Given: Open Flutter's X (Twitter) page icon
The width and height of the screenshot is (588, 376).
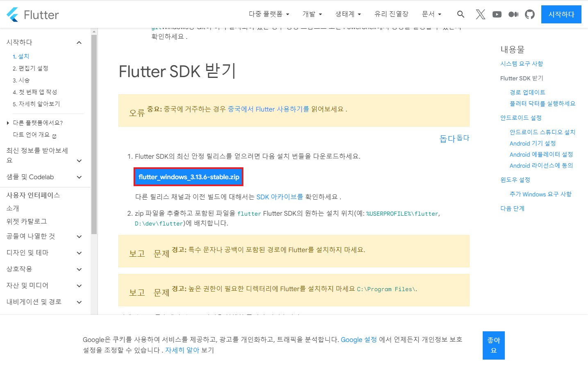Looking at the screenshot, I should tap(481, 14).
